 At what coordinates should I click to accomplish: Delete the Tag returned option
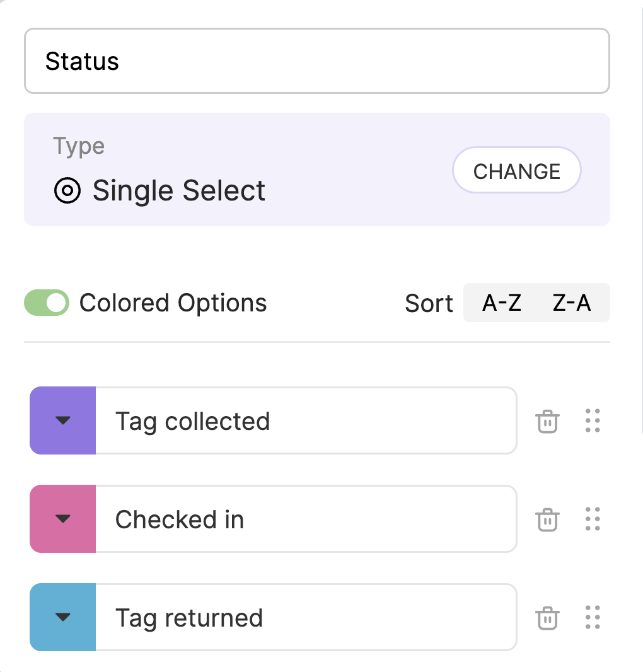pos(547,618)
